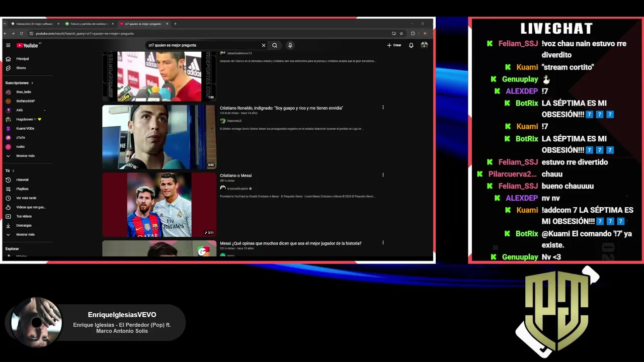The image size is (644, 362).
Task: Bookmark this page with the star icon
Action: [401, 34]
